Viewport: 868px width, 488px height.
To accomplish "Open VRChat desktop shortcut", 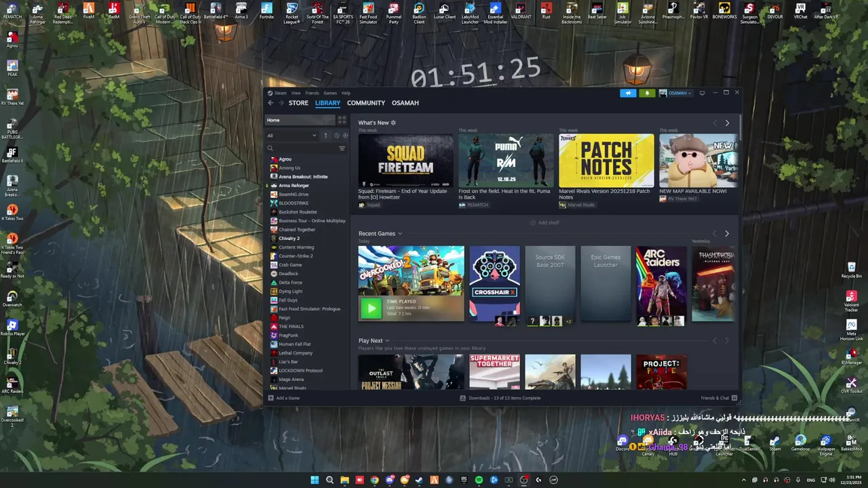I will 800,12.
